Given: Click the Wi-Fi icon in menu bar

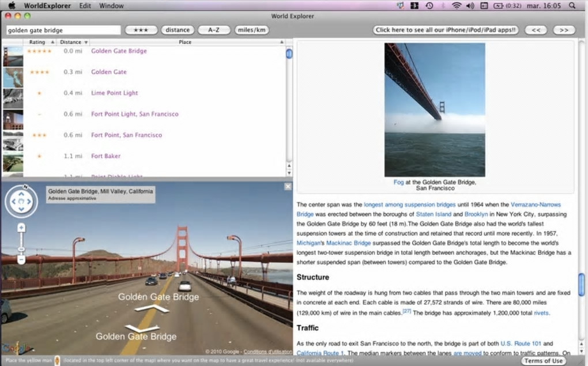Looking at the screenshot, I should point(457,6).
